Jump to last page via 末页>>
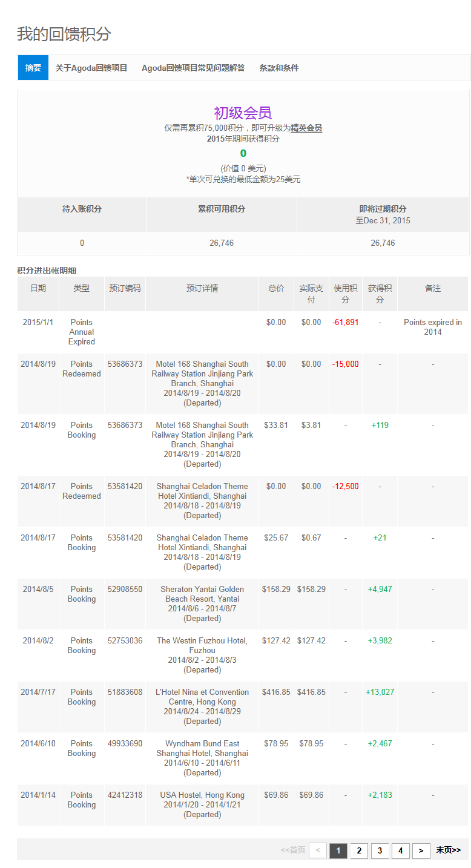The height and width of the screenshot is (868, 471). coord(449,850)
